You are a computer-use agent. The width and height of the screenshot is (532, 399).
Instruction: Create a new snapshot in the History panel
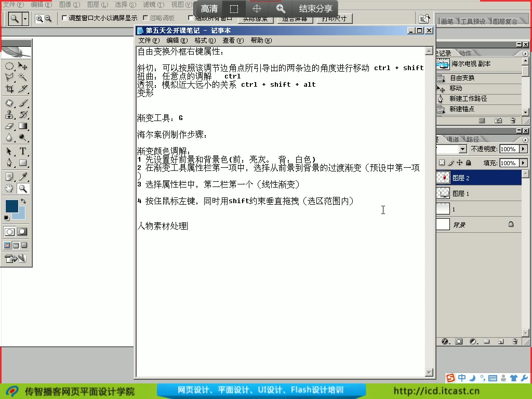pyautogui.click(x=498, y=121)
